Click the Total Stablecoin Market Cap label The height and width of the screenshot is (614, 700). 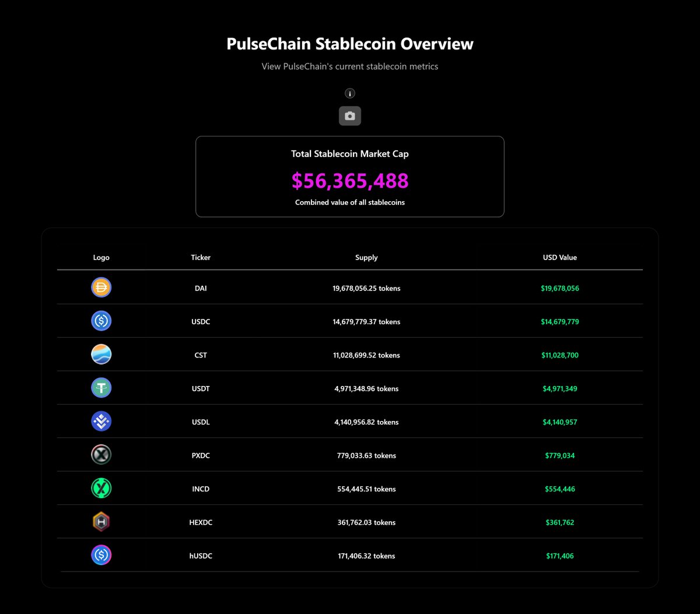coord(350,154)
